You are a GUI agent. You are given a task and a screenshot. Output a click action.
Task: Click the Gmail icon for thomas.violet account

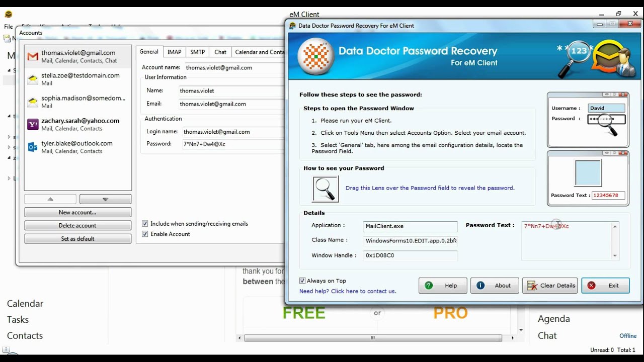[33, 57]
